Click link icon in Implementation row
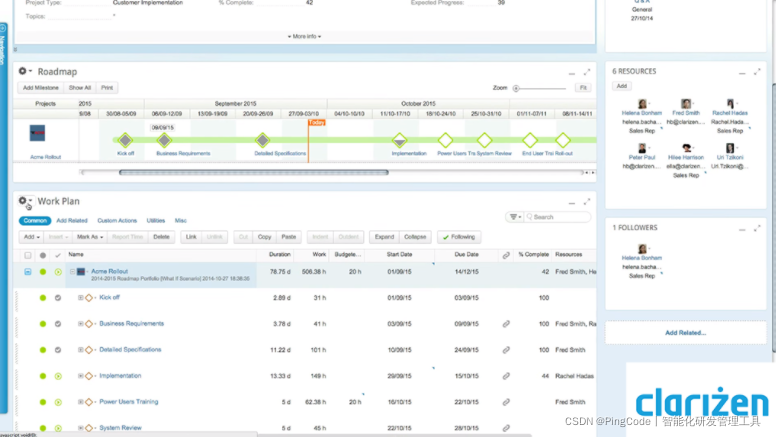The width and height of the screenshot is (776, 437). pos(506,376)
